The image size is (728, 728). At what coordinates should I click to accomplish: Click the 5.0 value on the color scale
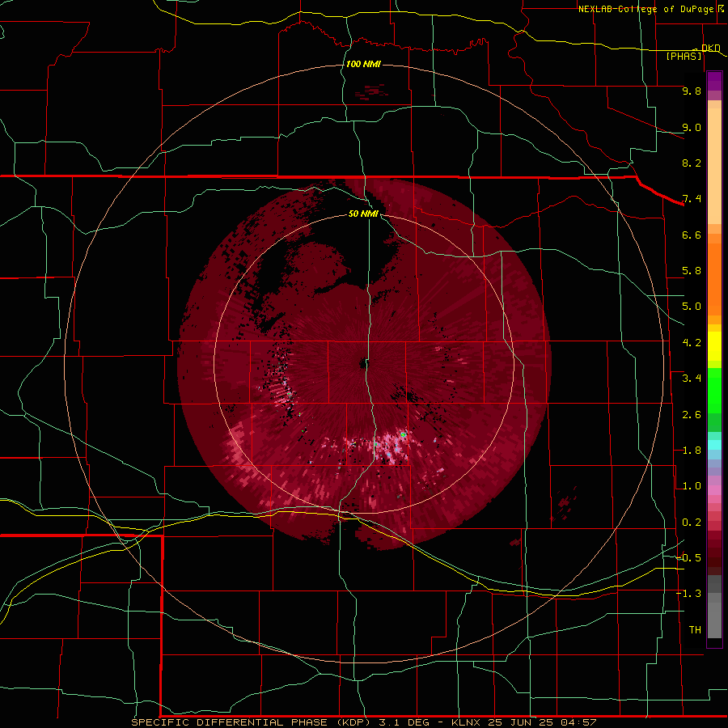pos(692,307)
